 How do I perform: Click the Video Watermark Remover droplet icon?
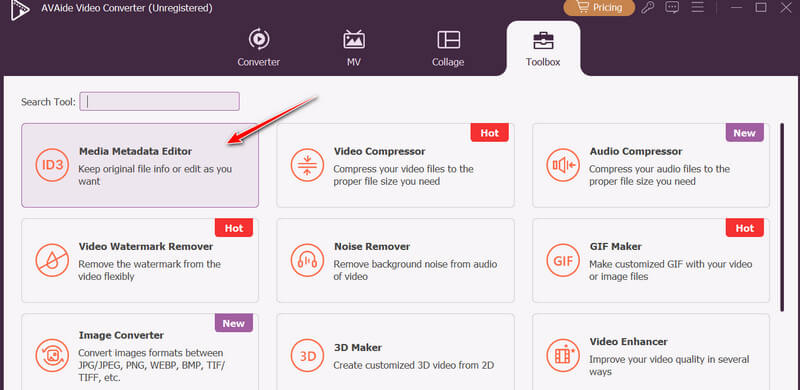click(52, 260)
